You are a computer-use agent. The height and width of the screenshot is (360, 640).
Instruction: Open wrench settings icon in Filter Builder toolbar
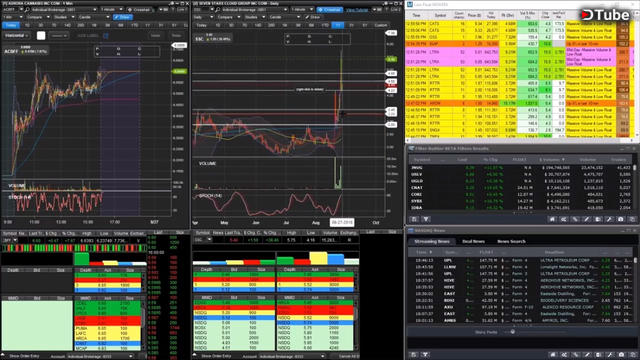click(x=609, y=219)
